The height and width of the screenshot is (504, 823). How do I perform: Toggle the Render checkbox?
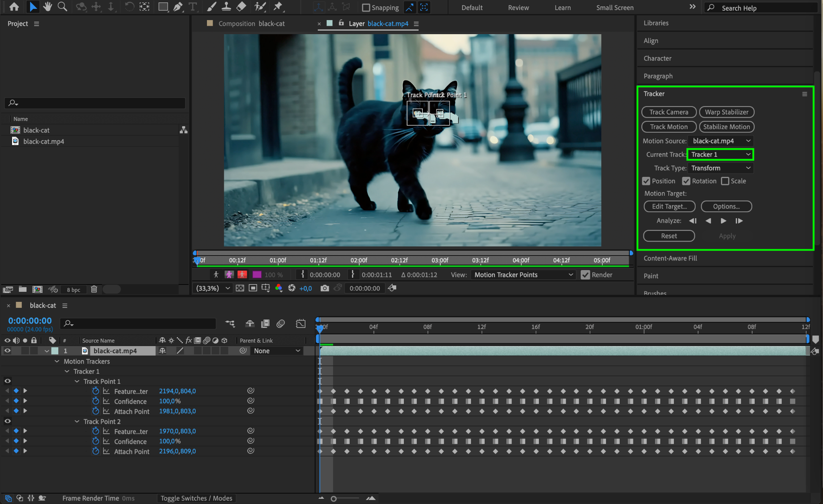pyautogui.click(x=586, y=275)
